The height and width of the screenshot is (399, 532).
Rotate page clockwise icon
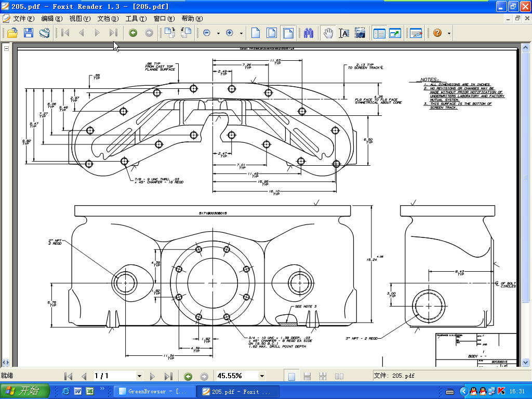170,33
